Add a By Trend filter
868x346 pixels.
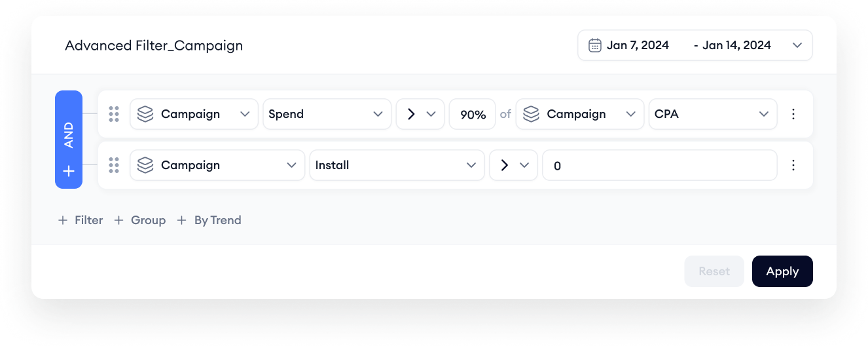pyautogui.click(x=209, y=220)
